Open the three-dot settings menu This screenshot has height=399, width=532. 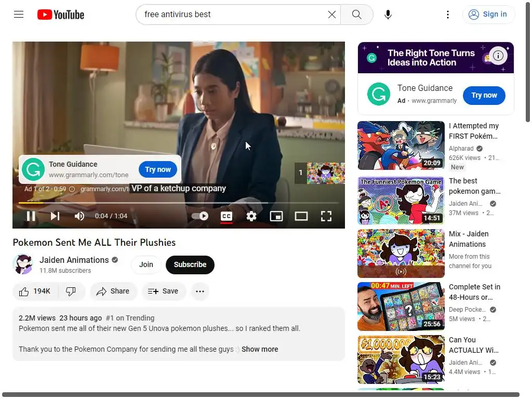[x=448, y=14]
